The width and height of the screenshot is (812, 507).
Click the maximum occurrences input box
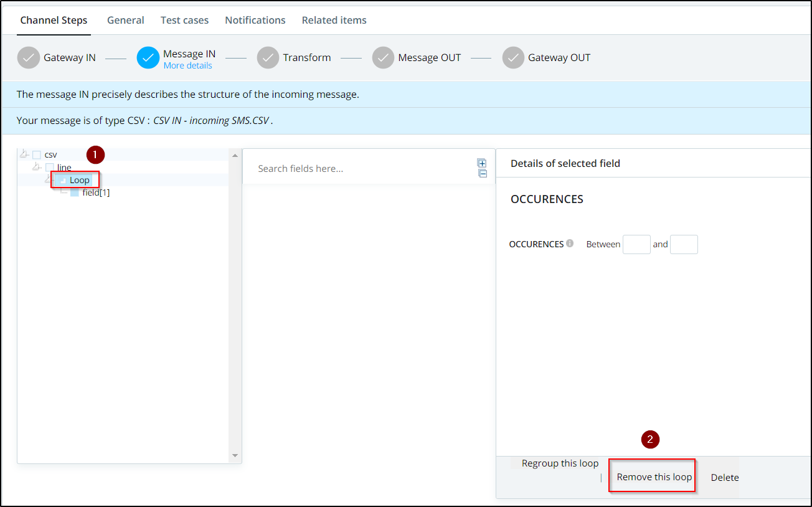pos(684,244)
